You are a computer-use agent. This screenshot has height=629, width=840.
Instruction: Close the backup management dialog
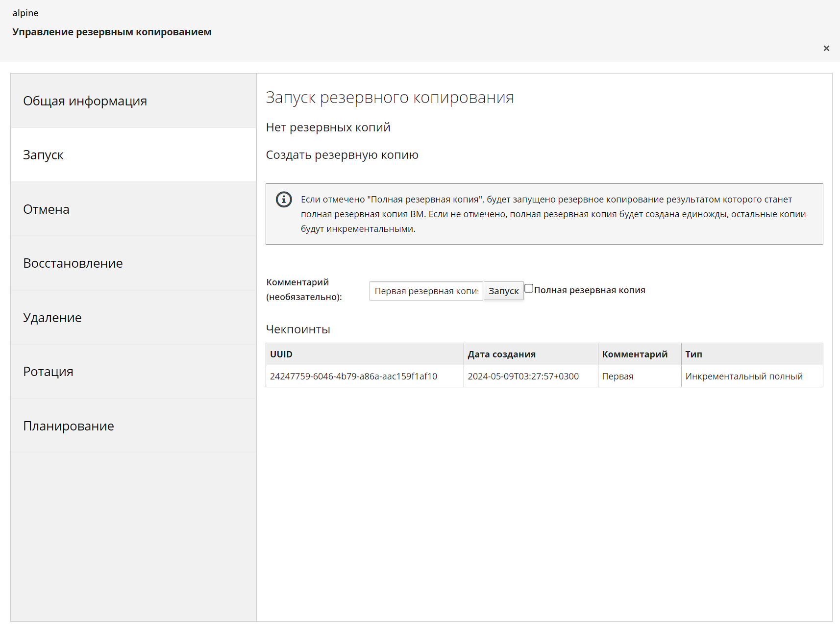click(x=826, y=48)
